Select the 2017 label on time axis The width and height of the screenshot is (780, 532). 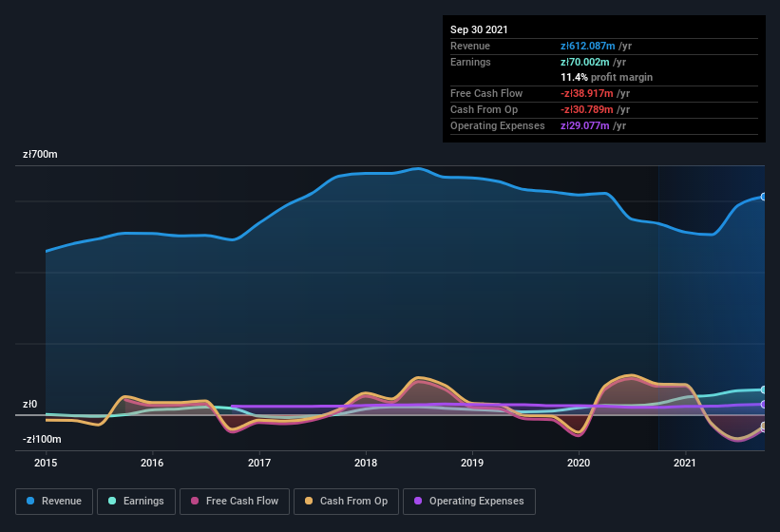259,463
